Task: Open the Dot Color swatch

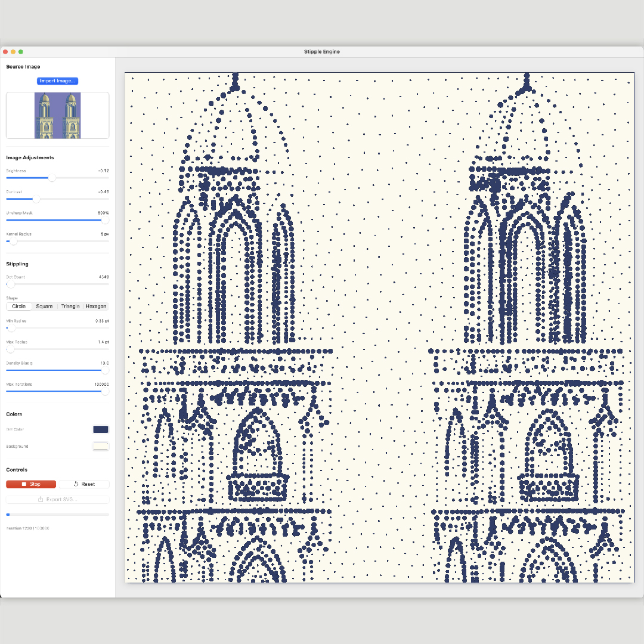Action: tap(100, 429)
